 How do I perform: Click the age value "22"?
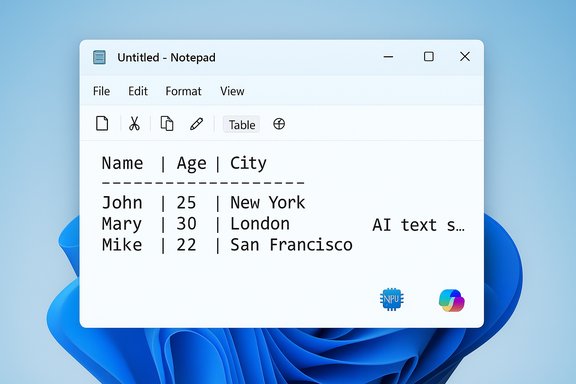click(x=186, y=245)
